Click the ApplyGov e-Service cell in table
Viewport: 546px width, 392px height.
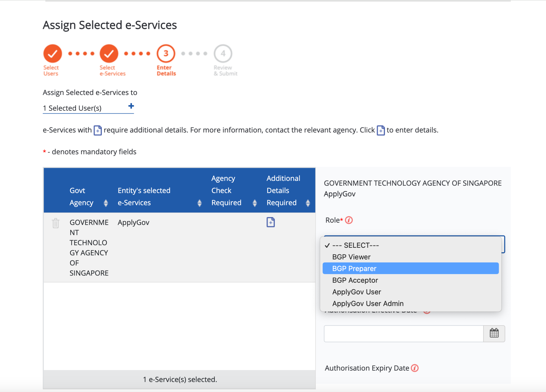tap(134, 222)
